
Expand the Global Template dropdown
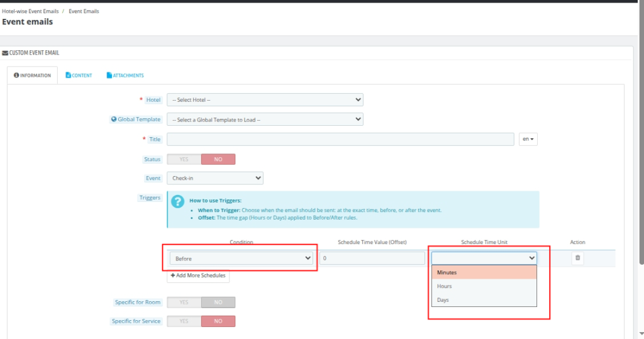pyautogui.click(x=265, y=119)
